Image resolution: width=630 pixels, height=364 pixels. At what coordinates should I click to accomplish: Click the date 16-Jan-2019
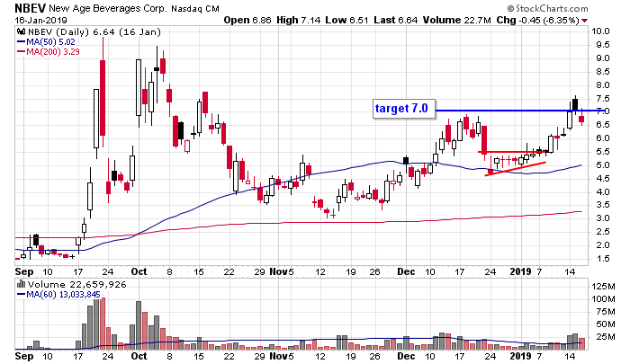click(41, 20)
